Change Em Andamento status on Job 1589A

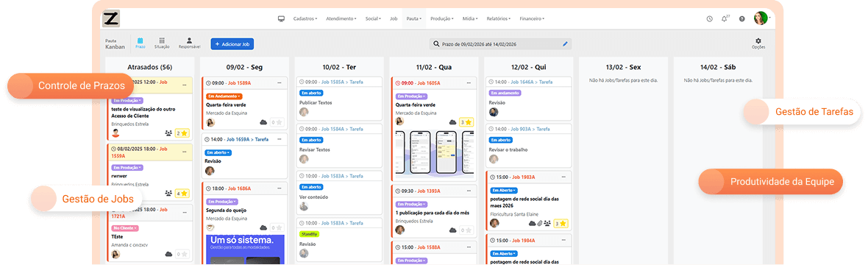[224, 96]
